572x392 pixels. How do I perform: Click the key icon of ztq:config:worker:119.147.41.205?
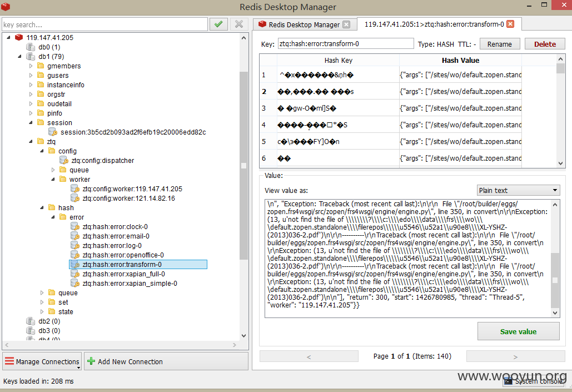click(75, 188)
